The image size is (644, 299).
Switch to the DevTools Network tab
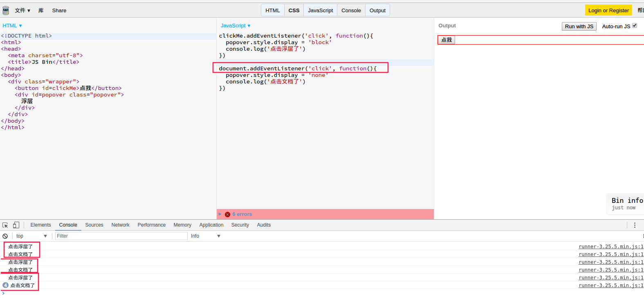121,225
